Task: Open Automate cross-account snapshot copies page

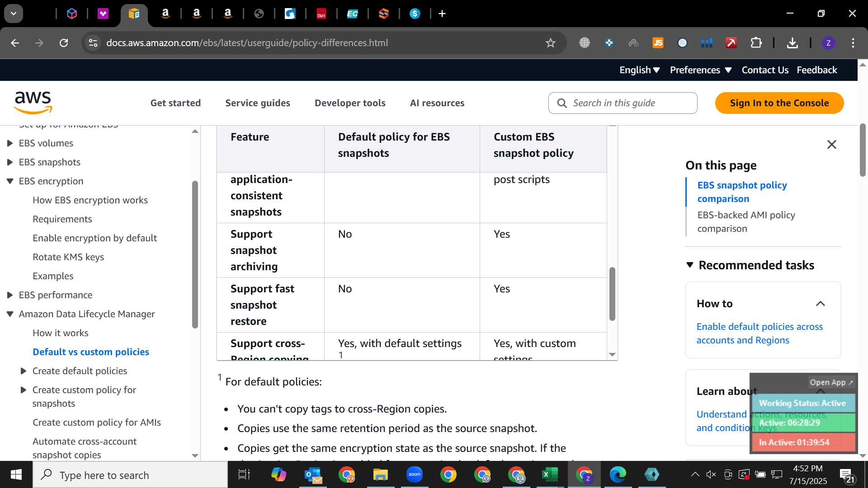Action: (x=85, y=448)
